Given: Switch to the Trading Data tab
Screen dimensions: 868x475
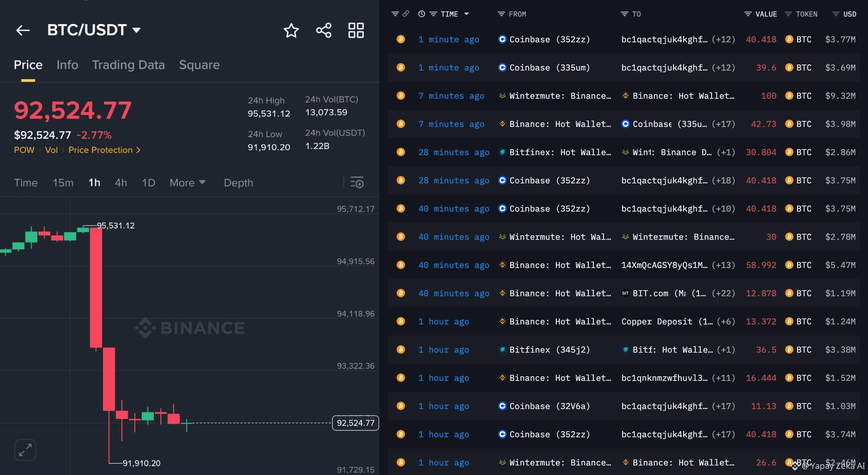Looking at the screenshot, I should (x=128, y=65).
